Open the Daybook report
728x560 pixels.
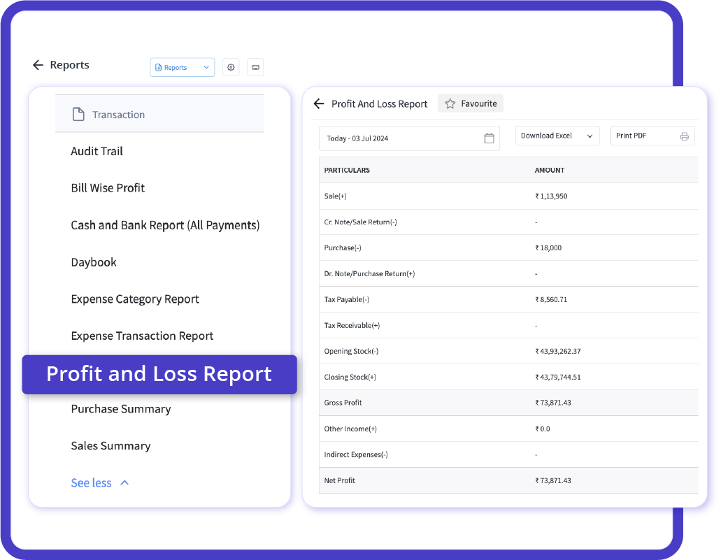point(93,261)
